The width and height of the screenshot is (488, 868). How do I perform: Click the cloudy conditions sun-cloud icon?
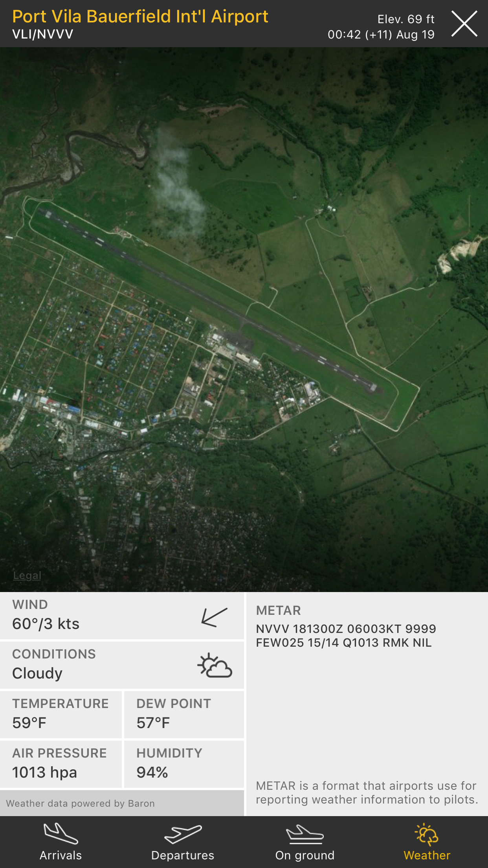tap(215, 666)
